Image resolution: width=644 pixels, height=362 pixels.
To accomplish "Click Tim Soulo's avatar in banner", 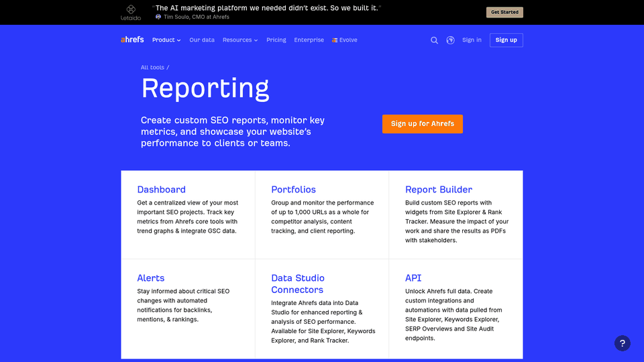I will [x=158, y=17].
